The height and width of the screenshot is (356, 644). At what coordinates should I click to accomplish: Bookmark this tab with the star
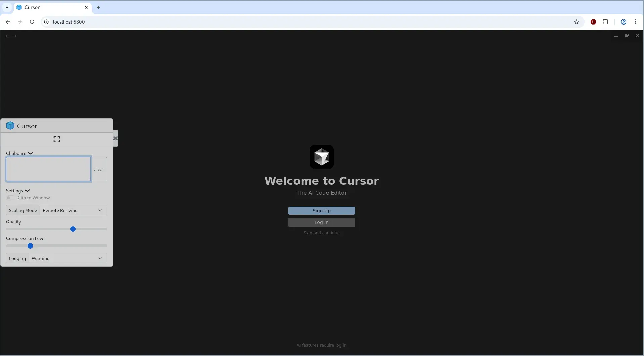click(577, 22)
